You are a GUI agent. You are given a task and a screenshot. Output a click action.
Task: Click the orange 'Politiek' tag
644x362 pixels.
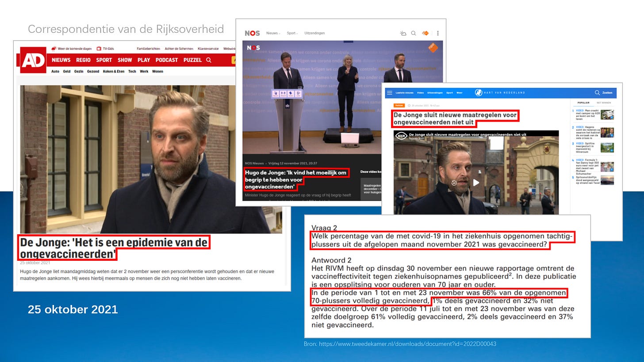399,105
